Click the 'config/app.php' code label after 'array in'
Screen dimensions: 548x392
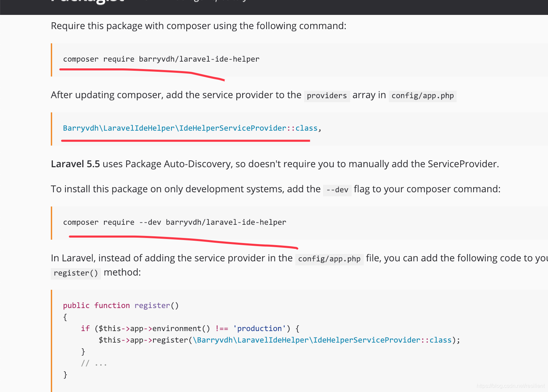point(422,96)
